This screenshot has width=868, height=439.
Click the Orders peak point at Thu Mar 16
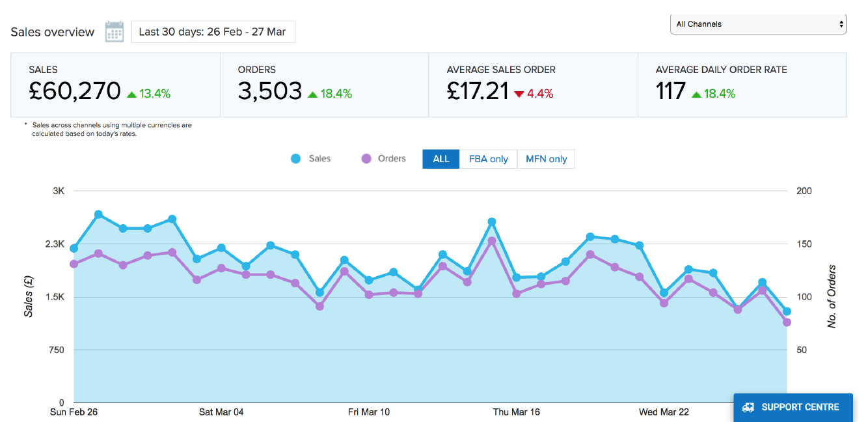pos(492,241)
